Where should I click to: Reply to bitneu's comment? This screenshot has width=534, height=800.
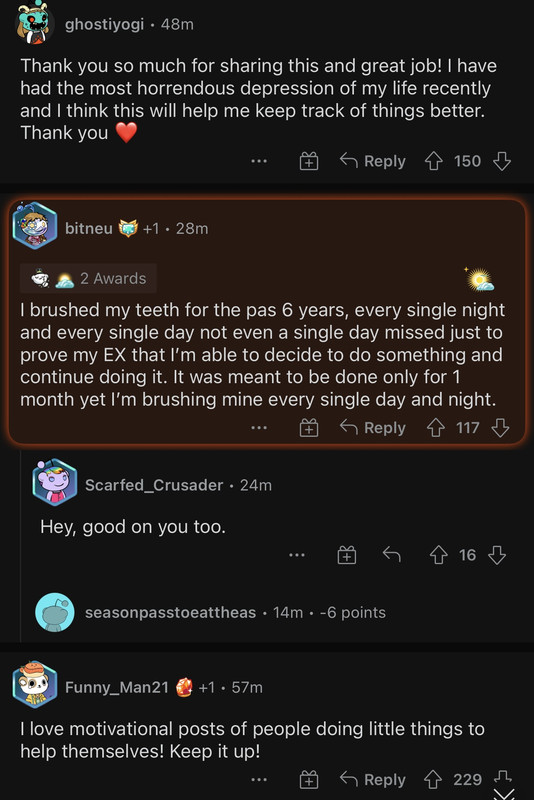click(373, 428)
